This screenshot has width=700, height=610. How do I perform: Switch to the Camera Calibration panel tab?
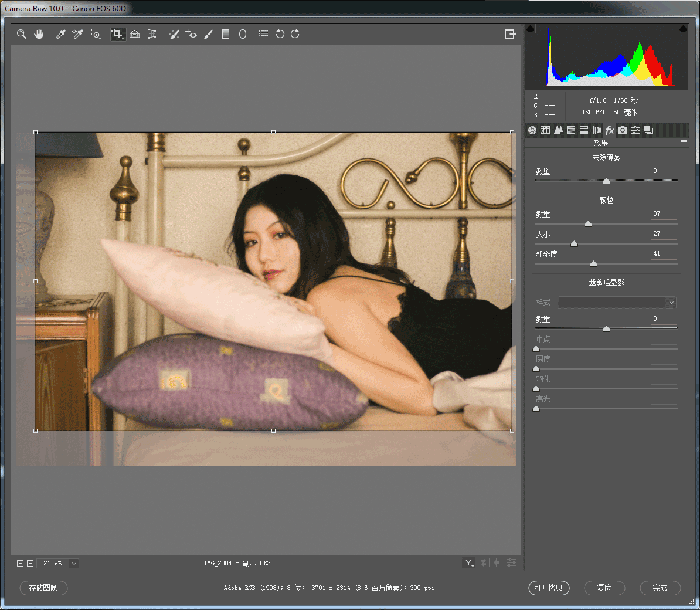click(x=623, y=130)
